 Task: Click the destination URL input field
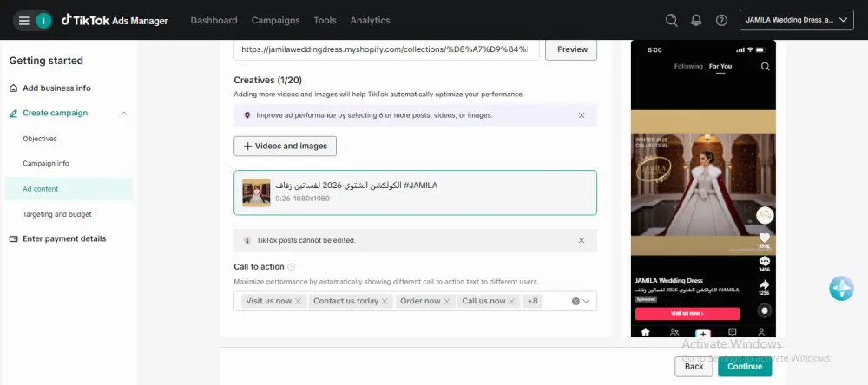386,49
